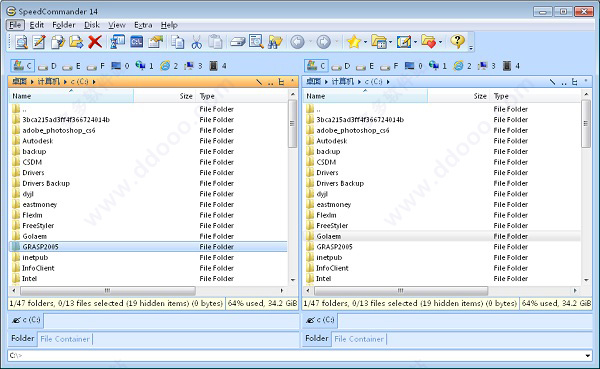
Task: Click the Back navigation arrow
Action: click(x=297, y=42)
